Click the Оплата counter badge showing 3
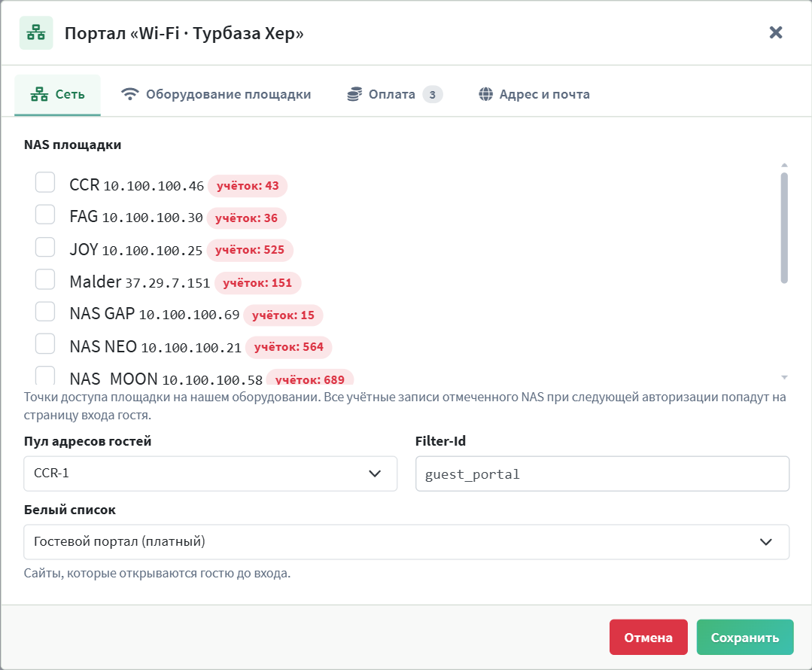Viewport: 812px width, 670px height. pos(433,94)
